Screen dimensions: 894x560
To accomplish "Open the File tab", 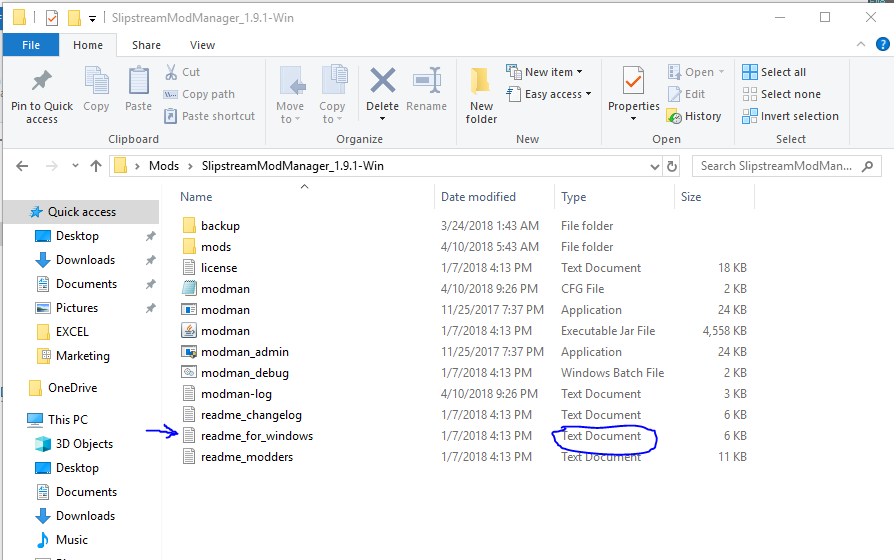I will point(31,45).
